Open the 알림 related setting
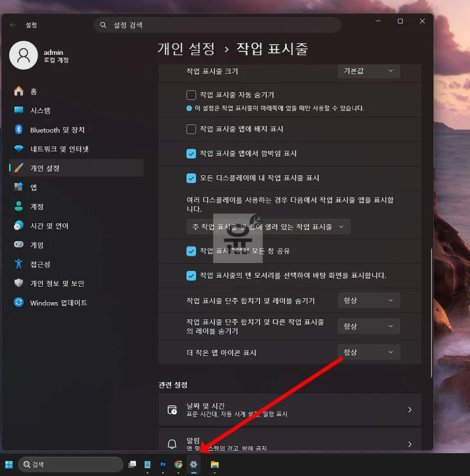Viewport: 470px width, 476px height. coord(290,440)
